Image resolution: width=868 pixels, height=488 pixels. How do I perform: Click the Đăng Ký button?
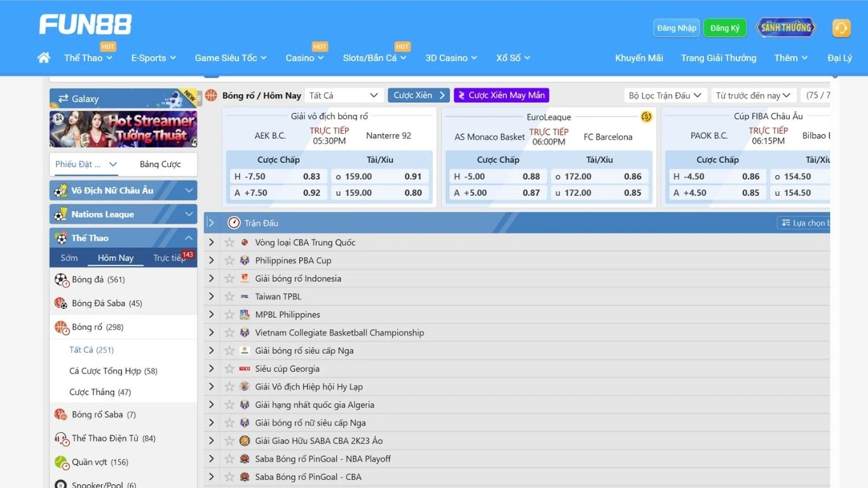click(x=724, y=27)
